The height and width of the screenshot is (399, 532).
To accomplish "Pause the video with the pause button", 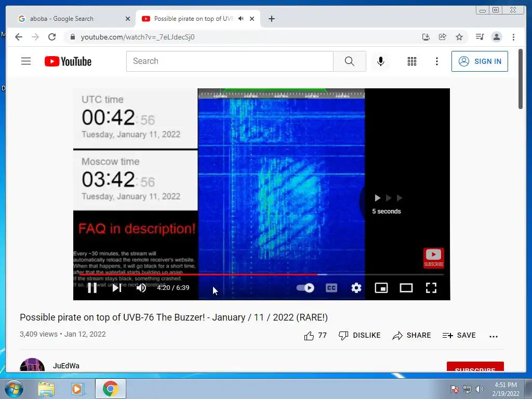I will pos(92,288).
